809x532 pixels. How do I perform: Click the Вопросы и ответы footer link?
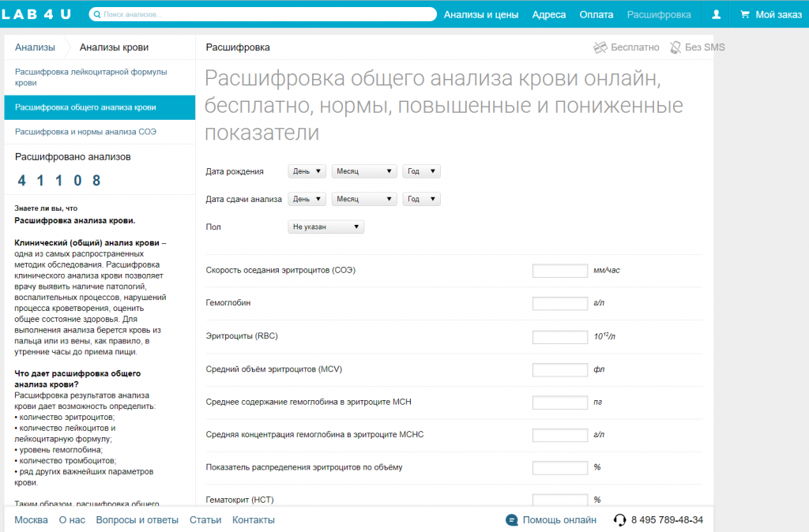point(137,520)
